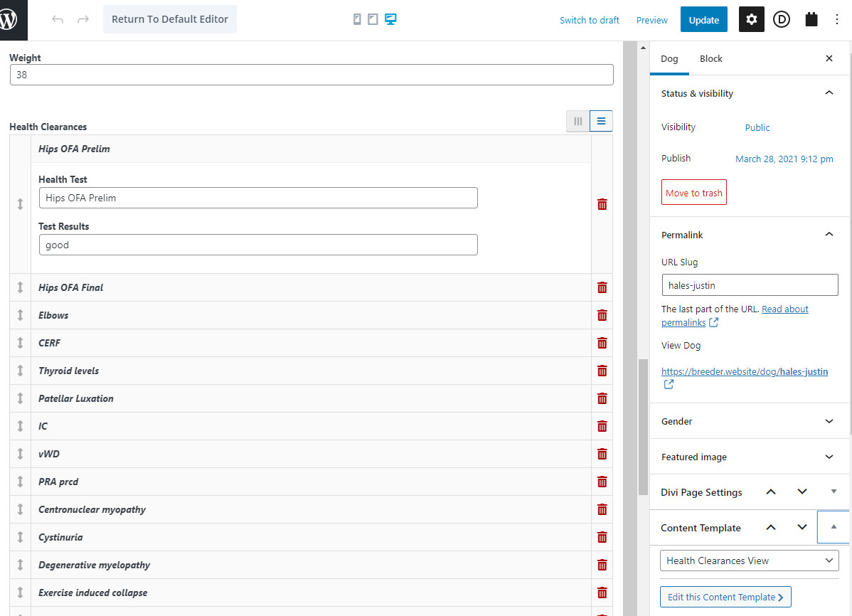Viewport: 852px width, 616px height.
Task: Move Divi Page Settings panel up
Action: (770, 492)
